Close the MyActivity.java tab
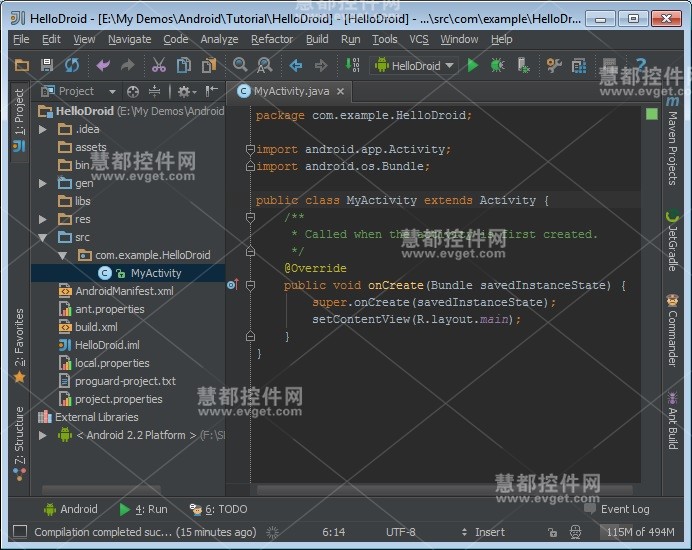The height and width of the screenshot is (550, 692). coord(340,91)
